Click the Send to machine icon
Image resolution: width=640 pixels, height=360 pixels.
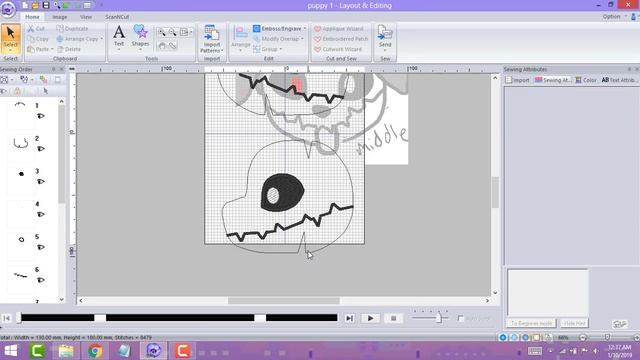(384, 33)
